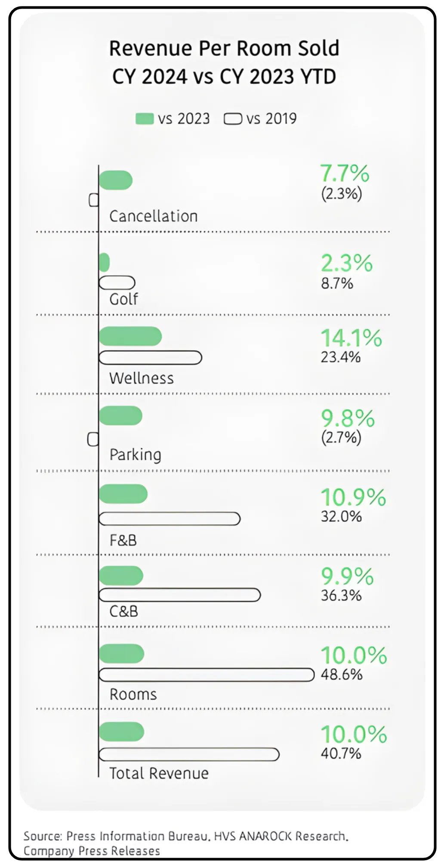Click the green vs 2023 legend swatch

click(x=145, y=118)
